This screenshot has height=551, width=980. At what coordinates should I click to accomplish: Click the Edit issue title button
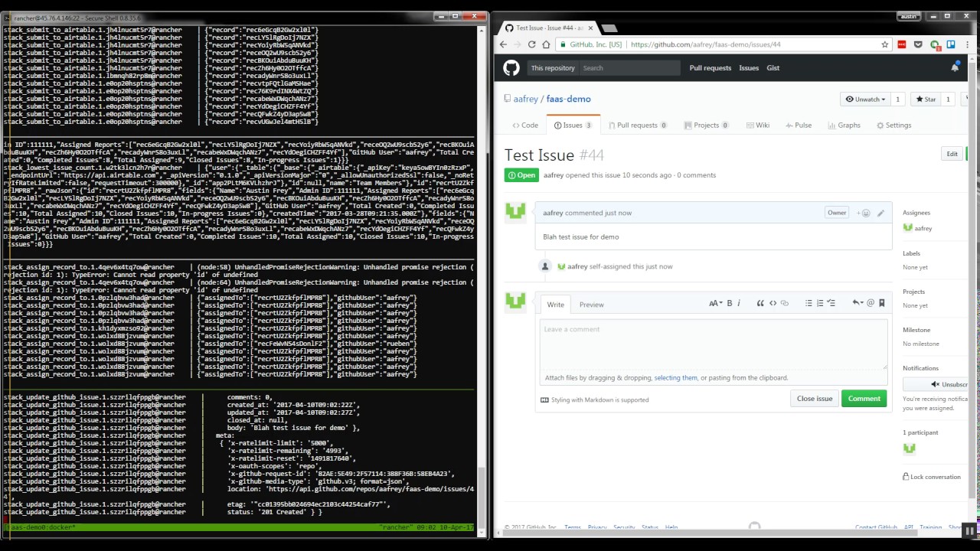[x=952, y=154]
